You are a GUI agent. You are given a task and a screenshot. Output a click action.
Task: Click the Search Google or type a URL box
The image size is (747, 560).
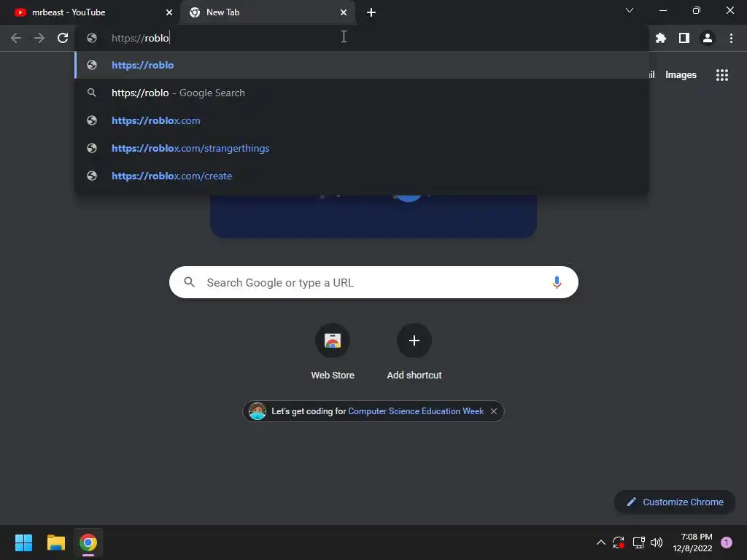(373, 282)
